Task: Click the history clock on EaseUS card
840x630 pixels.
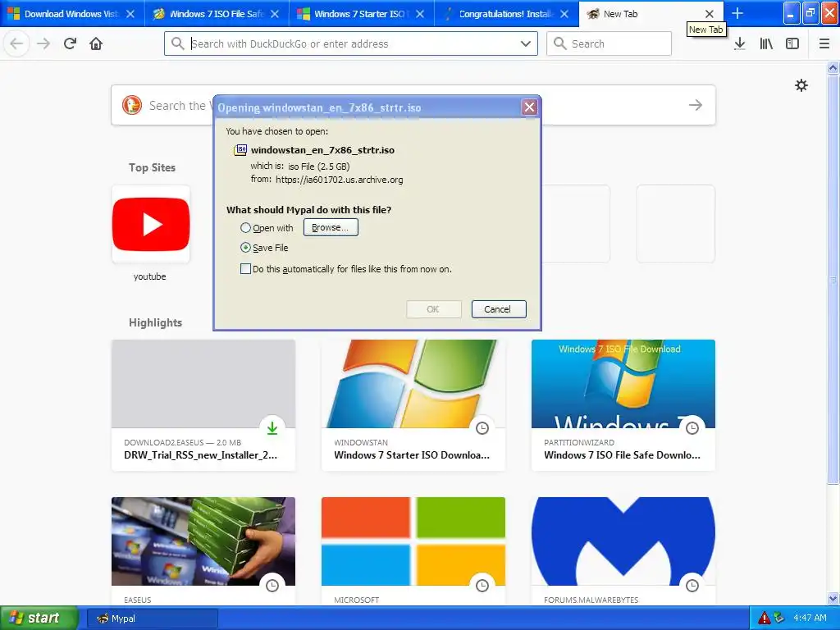Action: point(272,586)
